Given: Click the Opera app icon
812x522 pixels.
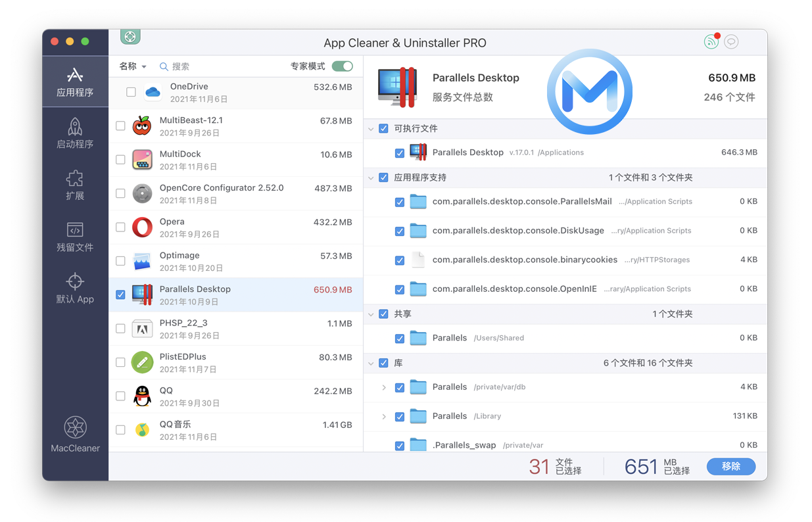Looking at the screenshot, I should [142, 227].
